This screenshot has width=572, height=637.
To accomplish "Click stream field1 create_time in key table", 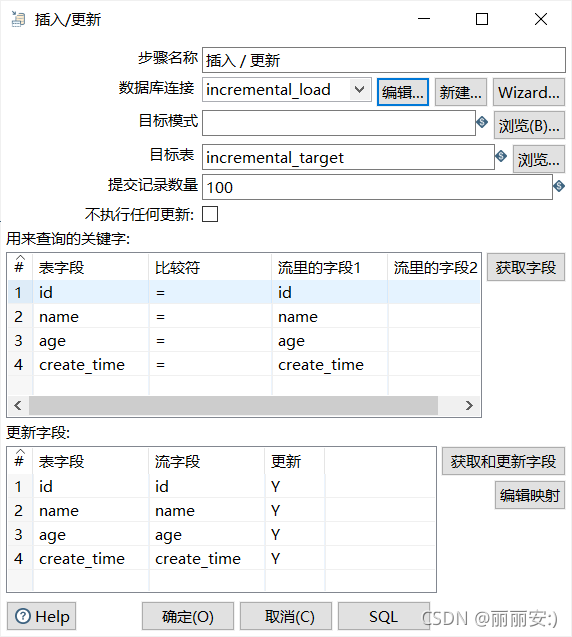I will click(x=329, y=364).
